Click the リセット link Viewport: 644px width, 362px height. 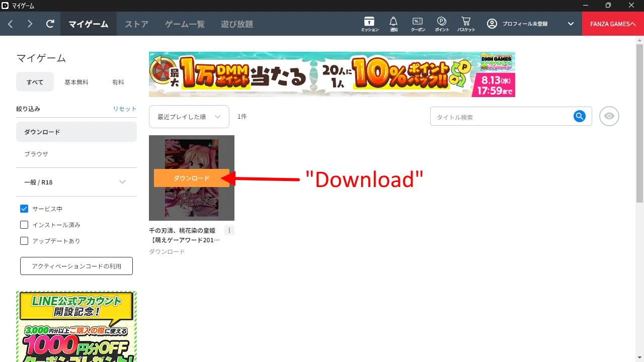(x=125, y=109)
